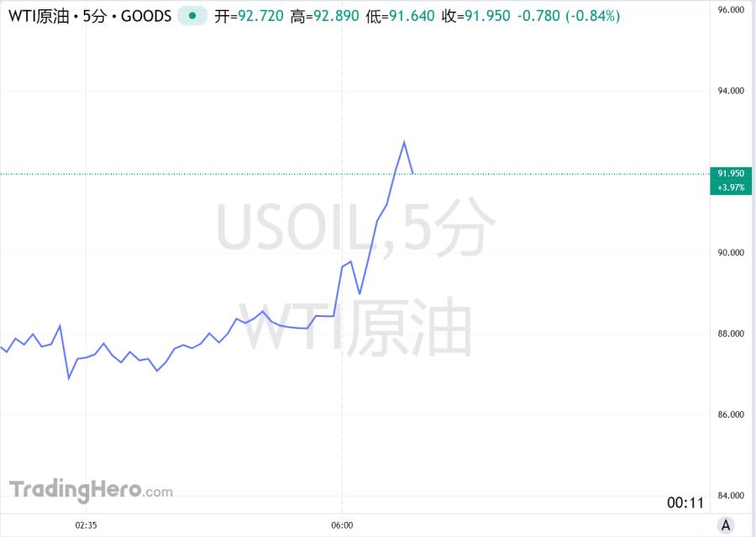
Task: Click the 06:00 time axis label
Action: tap(342, 525)
